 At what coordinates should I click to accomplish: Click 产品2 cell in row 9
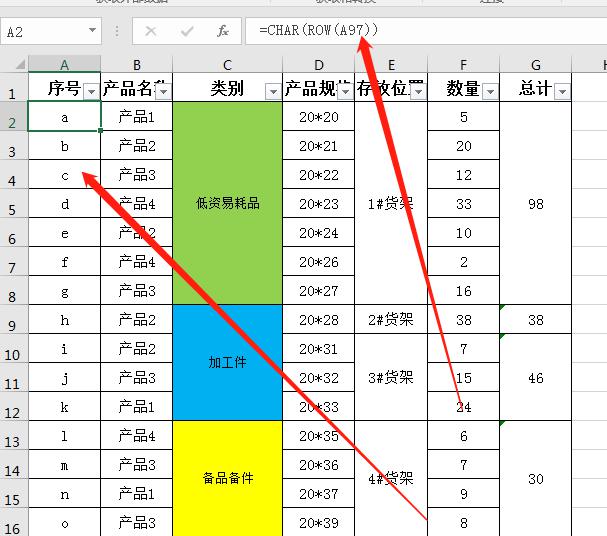pos(137,320)
